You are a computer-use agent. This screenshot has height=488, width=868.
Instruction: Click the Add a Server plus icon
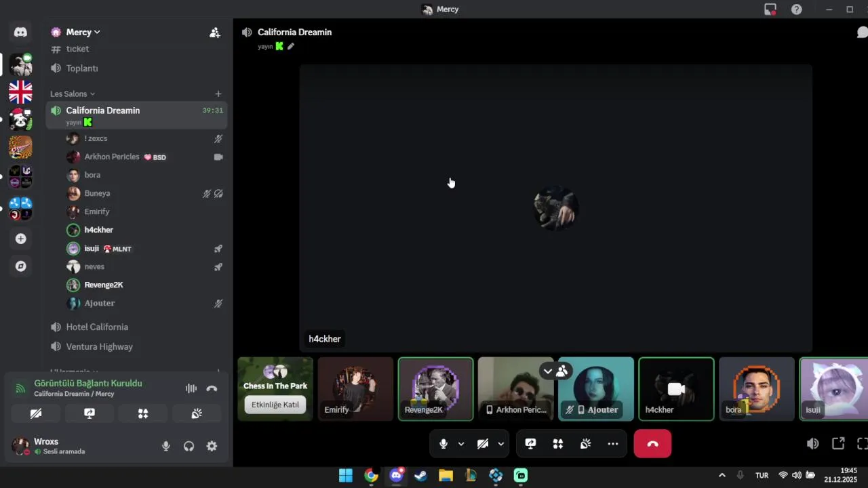pyautogui.click(x=20, y=239)
